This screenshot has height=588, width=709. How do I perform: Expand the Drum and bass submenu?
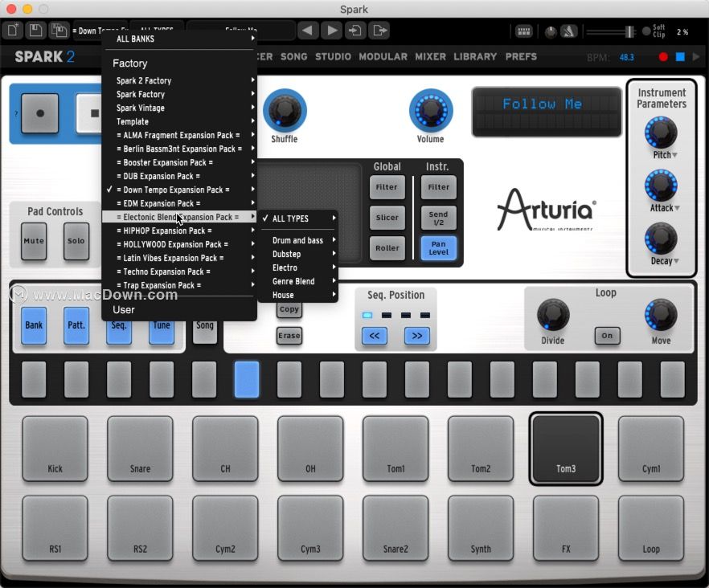[x=298, y=240]
